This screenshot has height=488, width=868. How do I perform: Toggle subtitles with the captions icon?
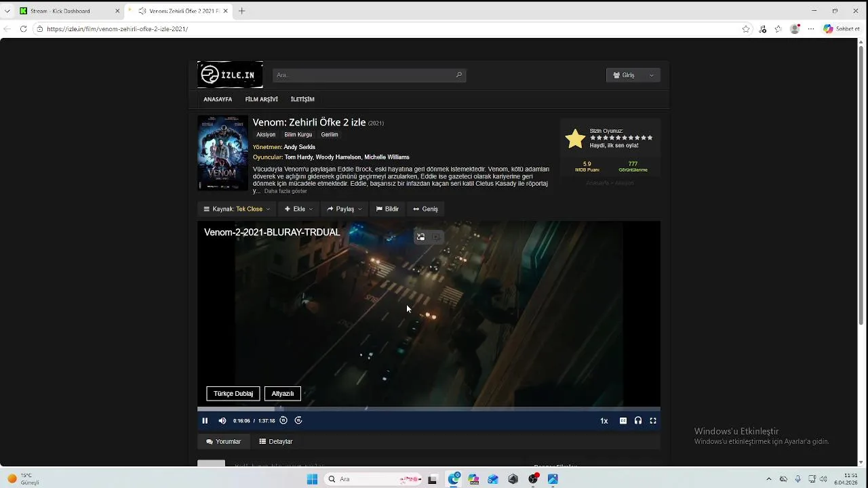tap(623, 421)
